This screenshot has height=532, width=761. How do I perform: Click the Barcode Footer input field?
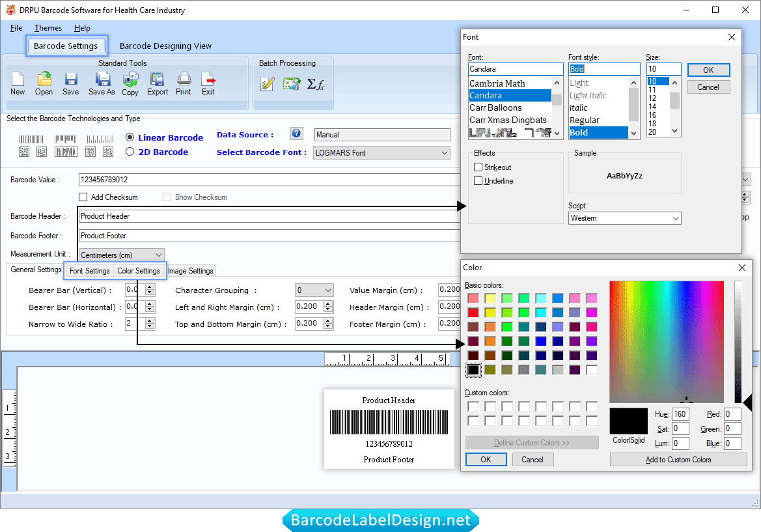[x=270, y=236]
